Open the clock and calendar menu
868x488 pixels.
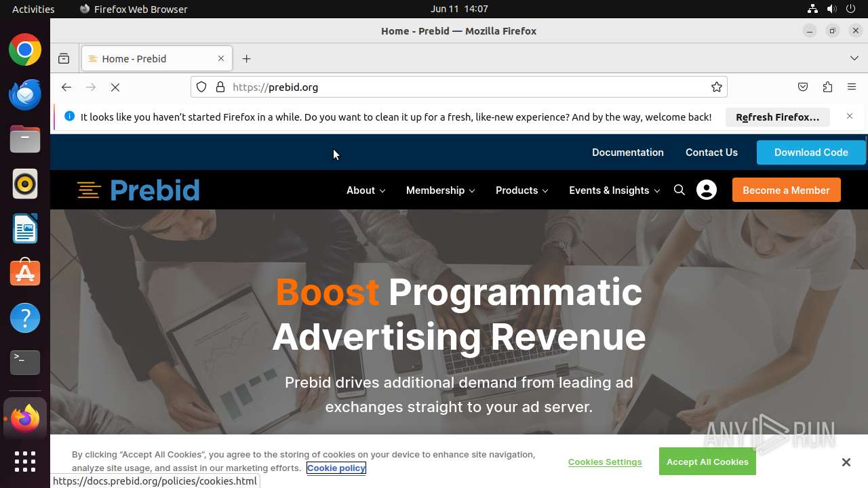coord(459,9)
